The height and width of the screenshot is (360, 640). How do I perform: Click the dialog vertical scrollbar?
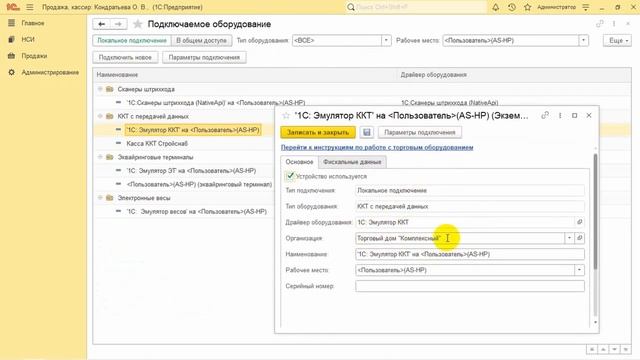(x=596, y=212)
